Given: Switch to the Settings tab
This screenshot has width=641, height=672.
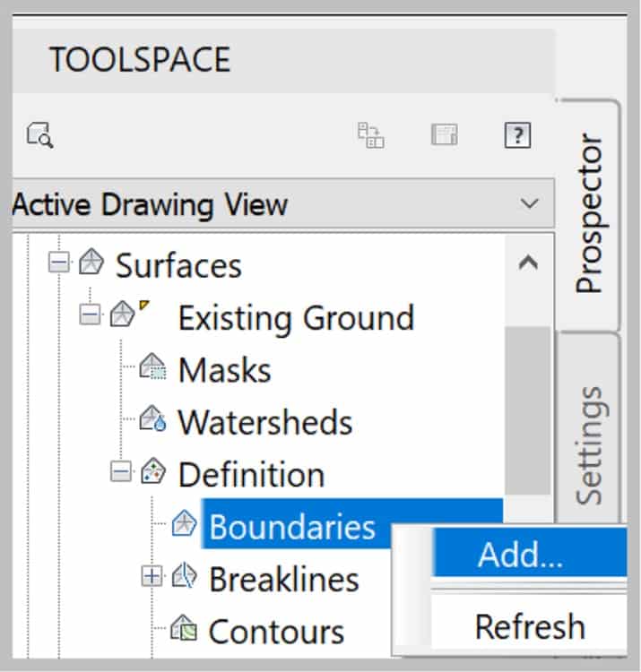Looking at the screenshot, I should (x=589, y=445).
